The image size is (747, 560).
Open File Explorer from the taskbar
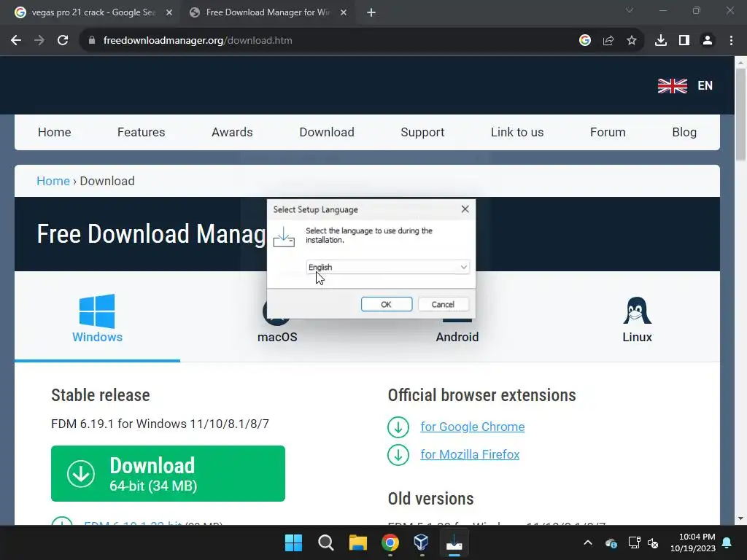[357, 542]
